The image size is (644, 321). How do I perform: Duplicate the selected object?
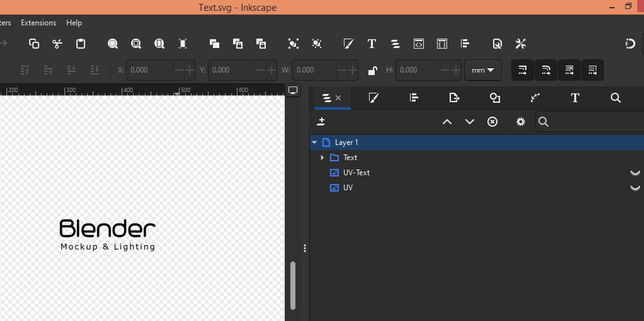click(x=214, y=44)
